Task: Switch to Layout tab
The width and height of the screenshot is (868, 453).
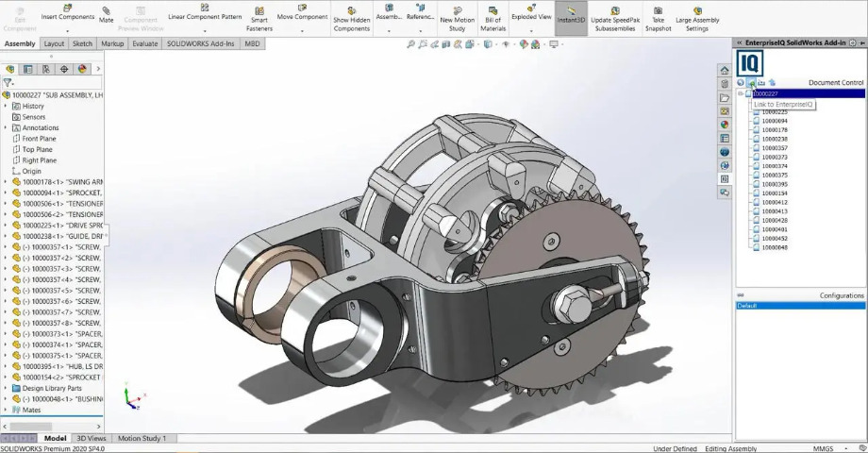Action: tap(55, 43)
